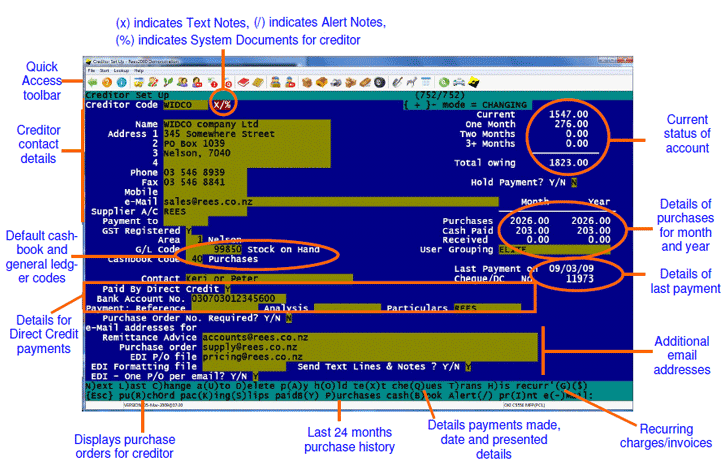Image resolution: width=726 pixels, height=476 pixels.
Task: Click the User Grouping field
Action: click(520, 249)
